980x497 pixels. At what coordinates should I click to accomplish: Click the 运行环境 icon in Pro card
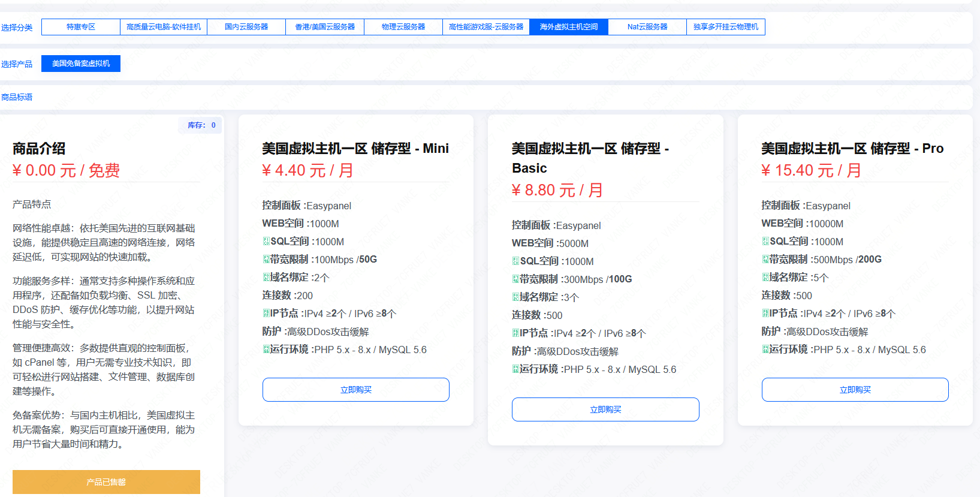pyautogui.click(x=765, y=350)
